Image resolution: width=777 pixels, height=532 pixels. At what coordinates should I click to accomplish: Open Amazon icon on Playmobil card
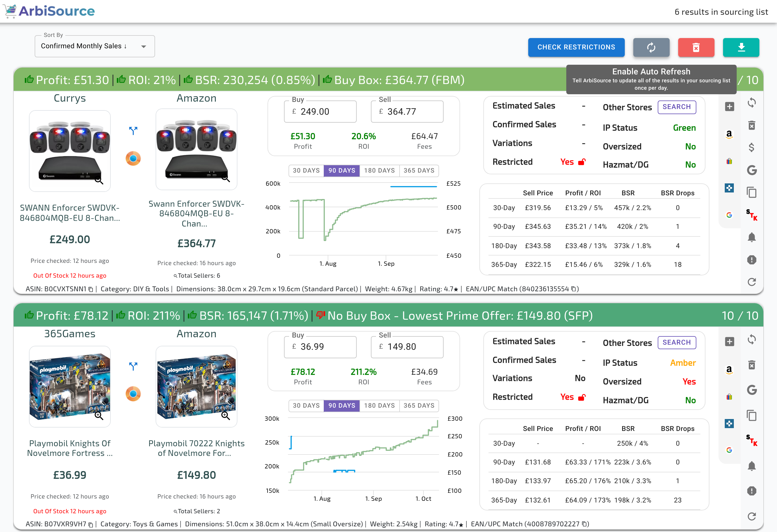(x=729, y=370)
